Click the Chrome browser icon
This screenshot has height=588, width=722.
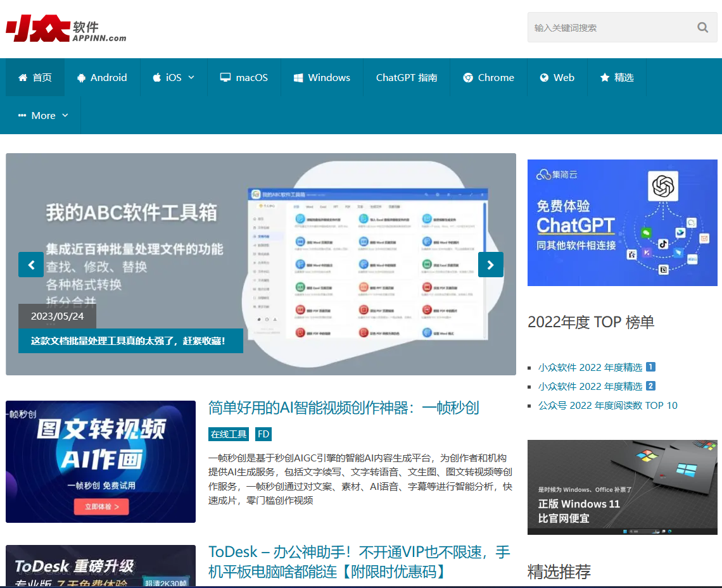[468, 78]
